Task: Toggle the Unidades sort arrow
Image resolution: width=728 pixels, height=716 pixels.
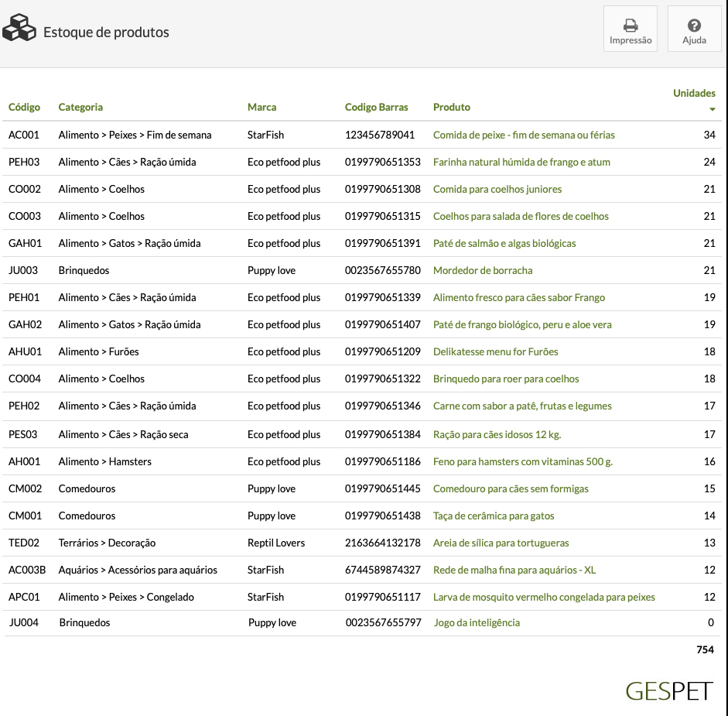Action: click(x=713, y=109)
